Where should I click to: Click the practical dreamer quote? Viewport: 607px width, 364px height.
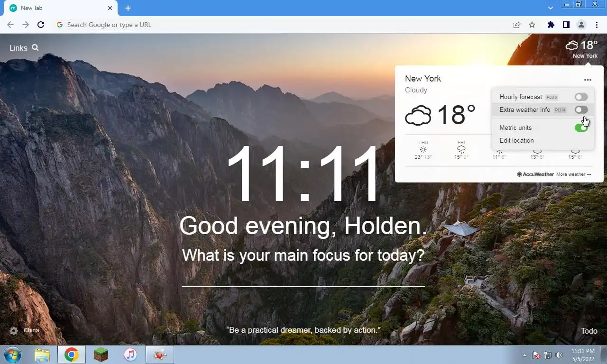[x=303, y=329]
